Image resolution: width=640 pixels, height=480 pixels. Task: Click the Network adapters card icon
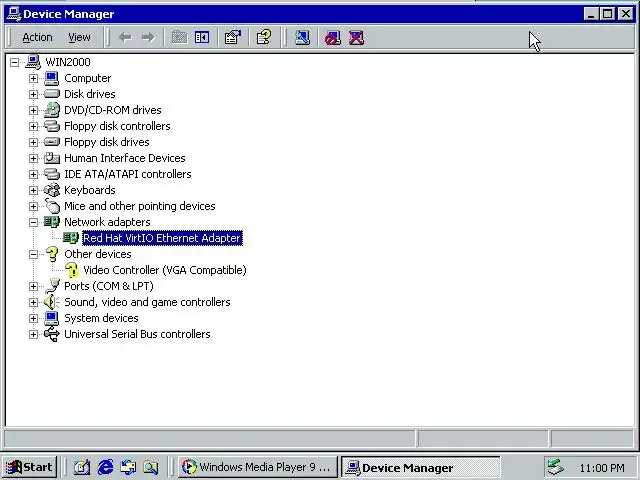click(52, 222)
